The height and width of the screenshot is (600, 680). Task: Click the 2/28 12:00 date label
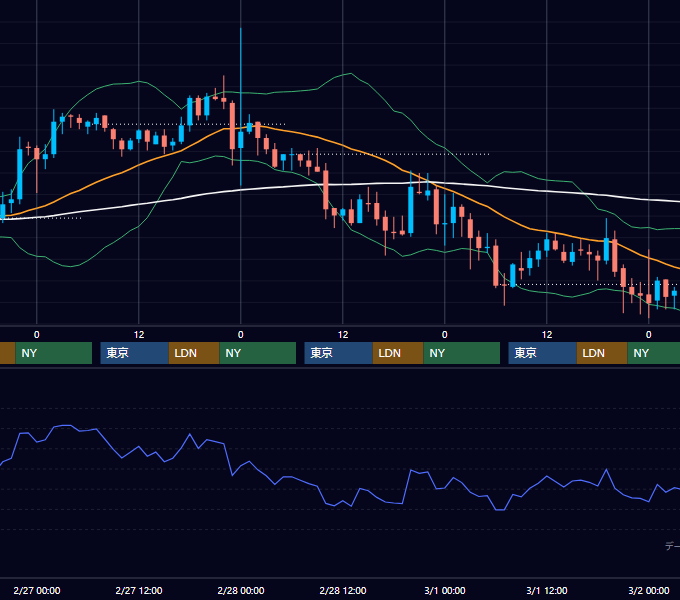[343, 590]
